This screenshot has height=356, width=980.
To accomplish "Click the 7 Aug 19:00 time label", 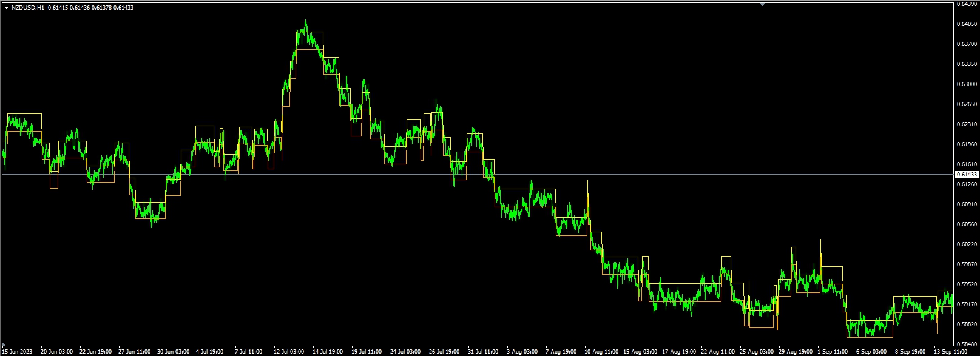I will pos(560,351).
